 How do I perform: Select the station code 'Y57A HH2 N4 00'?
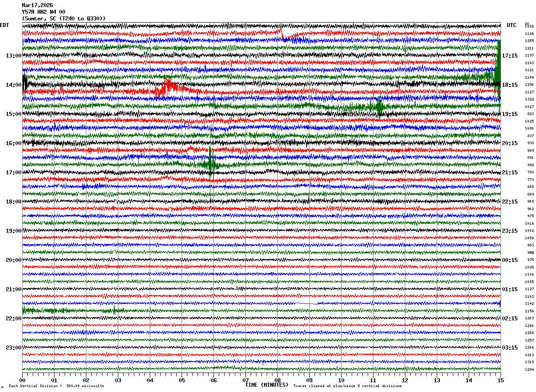(x=43, y=12)
